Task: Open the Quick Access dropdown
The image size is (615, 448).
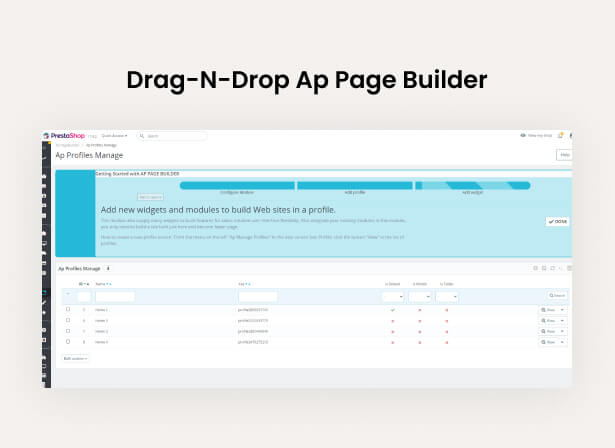Action: click(114, 136)
